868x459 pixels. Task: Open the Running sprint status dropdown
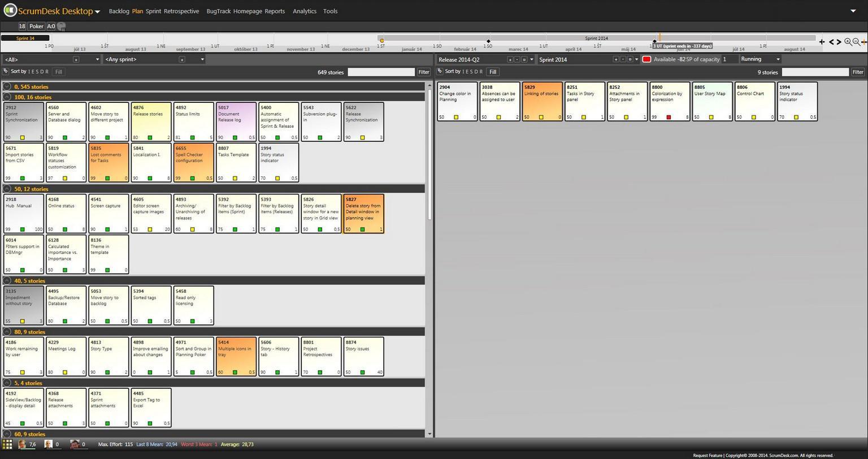click(x=760, y=59)
